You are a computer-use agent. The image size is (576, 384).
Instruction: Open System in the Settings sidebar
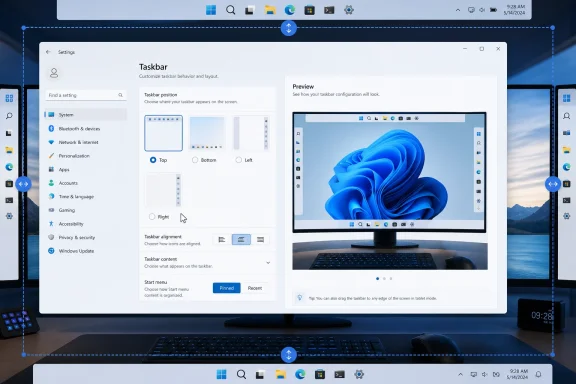pos(86,115)
